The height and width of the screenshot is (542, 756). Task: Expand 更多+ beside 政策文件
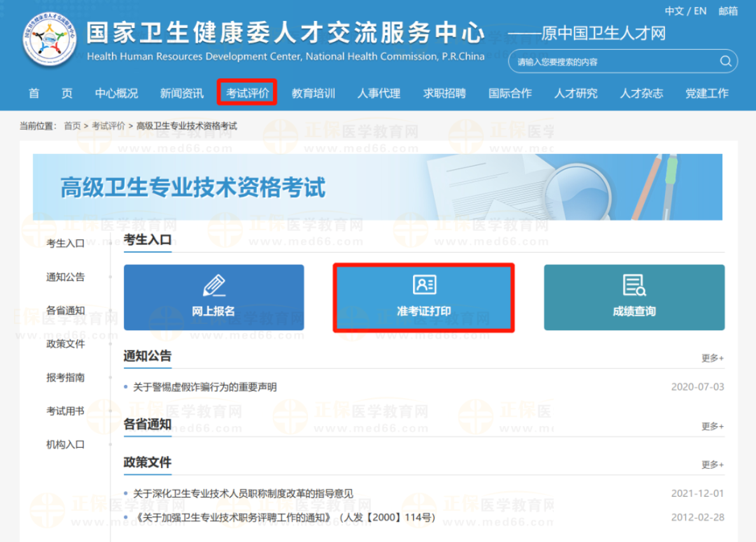point(712,465)
